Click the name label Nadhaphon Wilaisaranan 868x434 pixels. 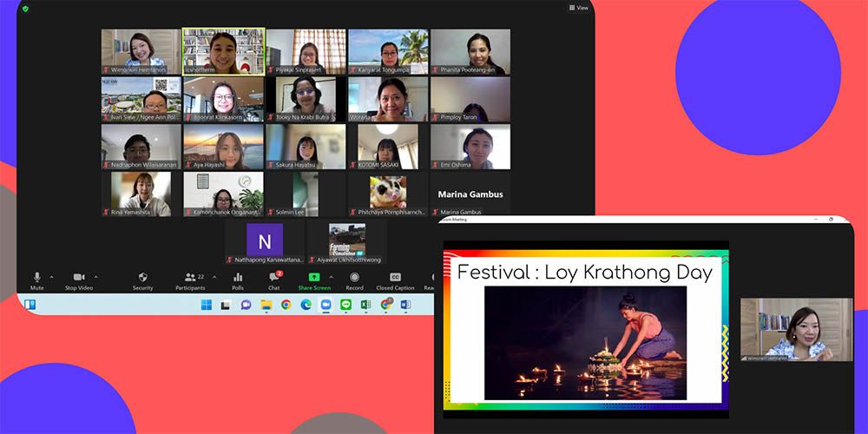coord(143,165)
